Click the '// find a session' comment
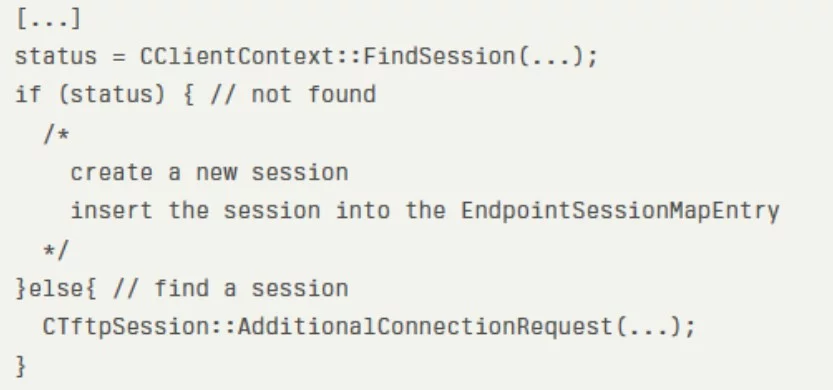The image size is (833, 390). pyautogui.click(x=231, y=288)
